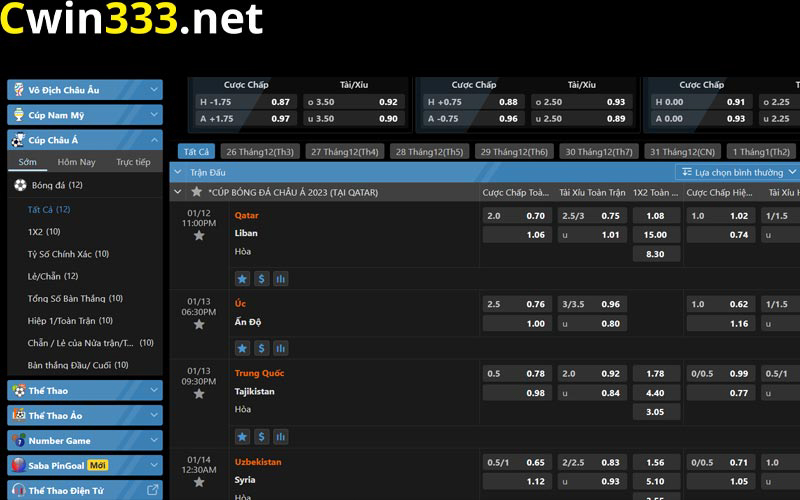Image resolution: width=800 pixels, height=500 pixels.
Task: Open Hiệp 1/Toàn Trận (10) market
Action: pos(70,320)
